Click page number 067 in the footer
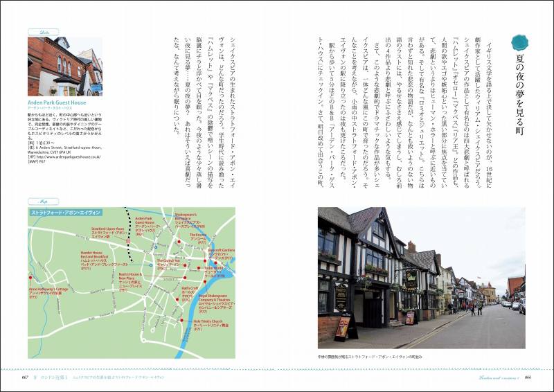 coord(24,377)
